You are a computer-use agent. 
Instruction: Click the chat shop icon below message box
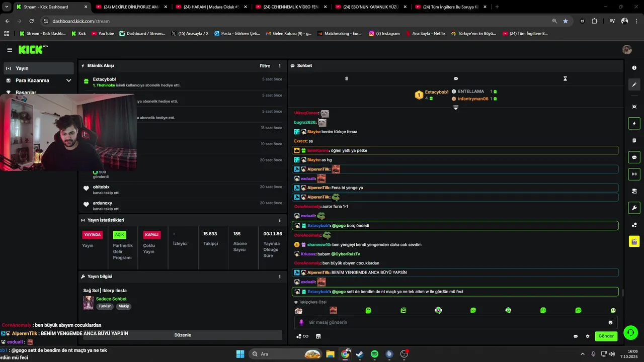pos(318,336)
